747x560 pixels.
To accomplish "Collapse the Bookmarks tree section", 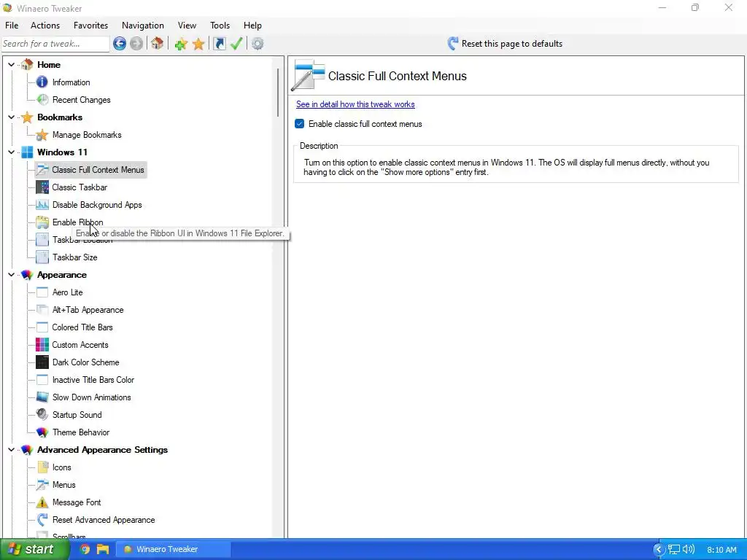I will pyautogui.click(x=11, y=117).
